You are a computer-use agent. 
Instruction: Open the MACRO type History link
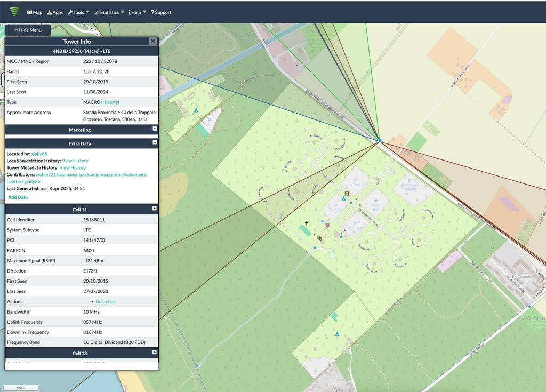pyautogui.click(x=110, y=102)
